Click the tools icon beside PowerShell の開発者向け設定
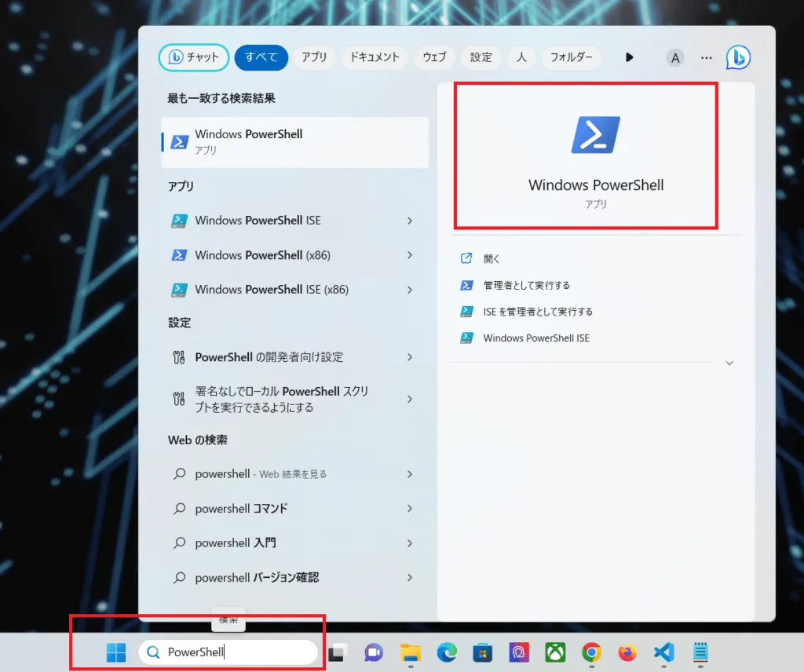This screenshot has height=672, width=804. pos(179,357)
